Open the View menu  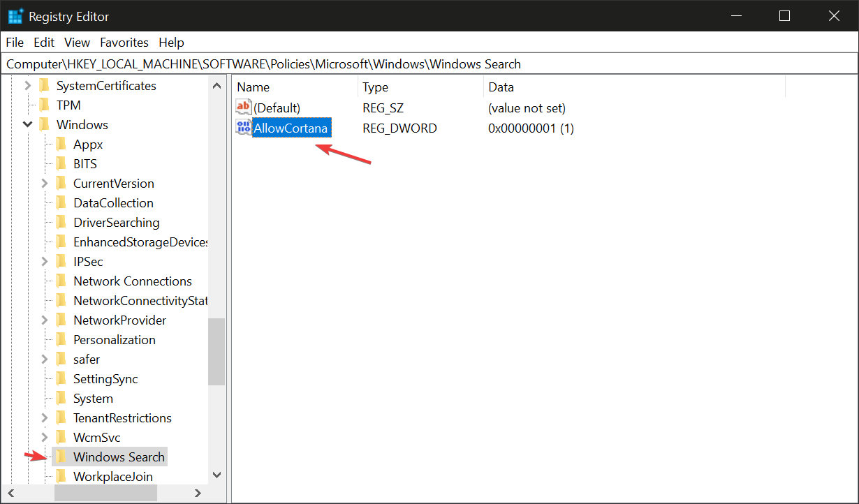tap(78, 43)
